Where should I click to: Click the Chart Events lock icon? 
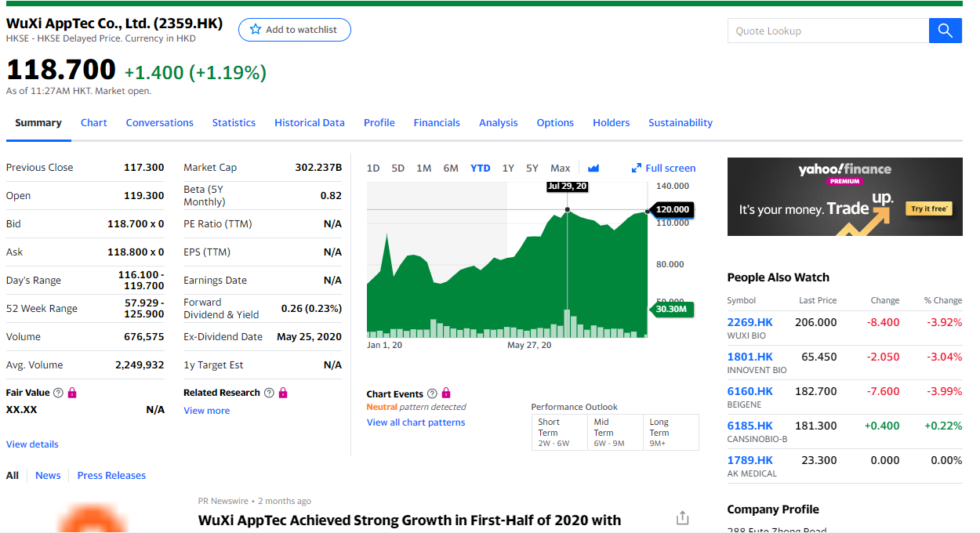(x=446, y=393)
